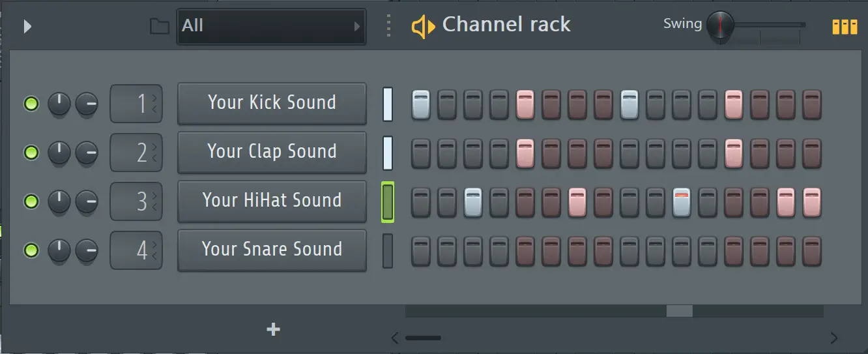868x354 pixels.
Task: Click the Swing knob
Action: 720,26
